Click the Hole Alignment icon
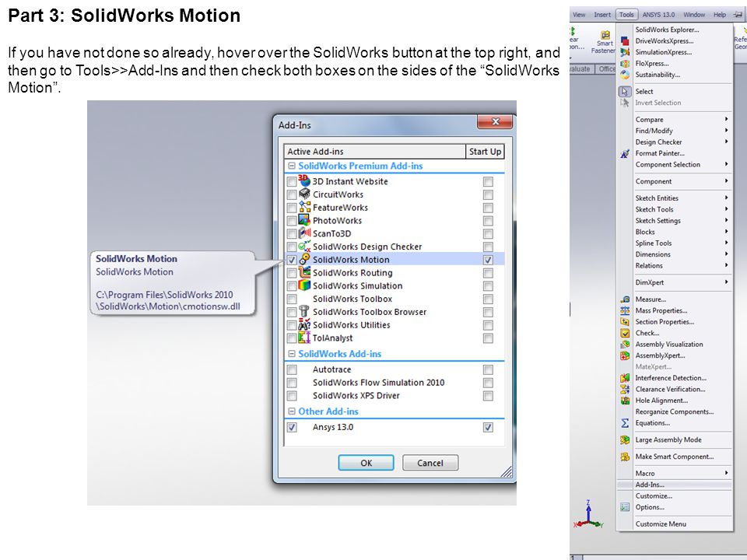The height and width of the screenshot is (560, 747). coord(625,401)
